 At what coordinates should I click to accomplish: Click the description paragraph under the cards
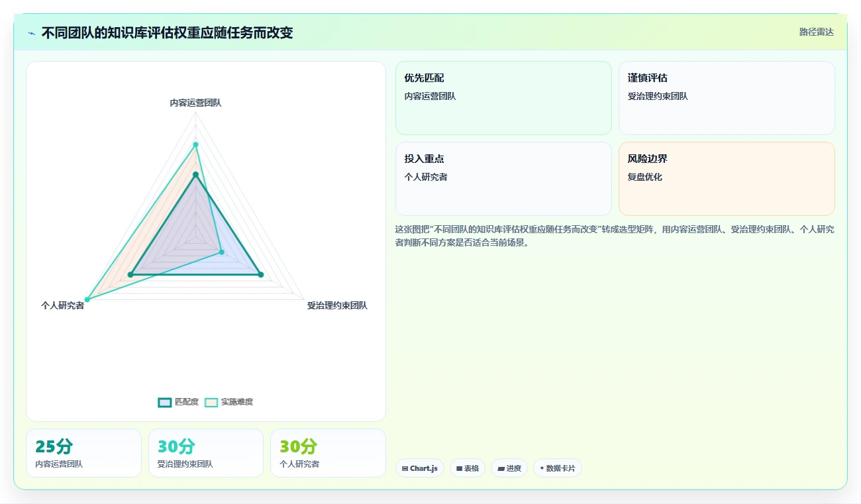[x=615, y=236]
